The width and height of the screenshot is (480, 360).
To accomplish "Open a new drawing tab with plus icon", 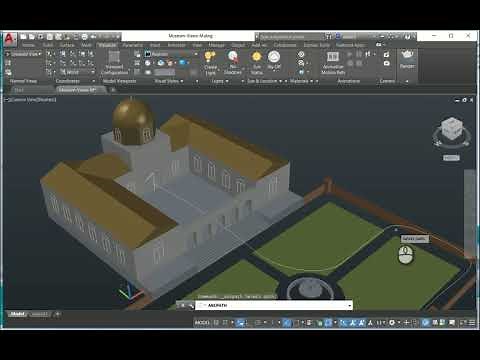I will tap(113, 90).
